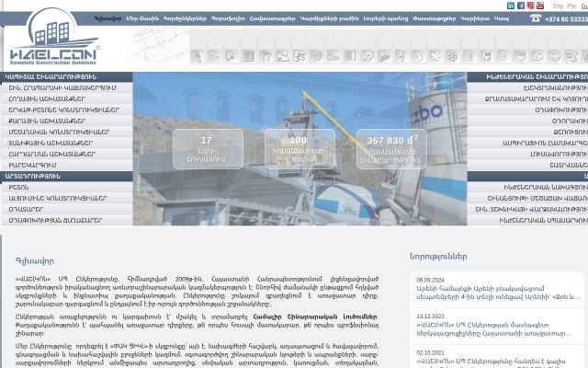Open ՇԻՆ. ՀՐԱՊԱՐԱԿԻ ԿԱԶՄԱԿԵՐՊՈՒՄ in left menu
The image size is (588, 368).
point(66,88)
